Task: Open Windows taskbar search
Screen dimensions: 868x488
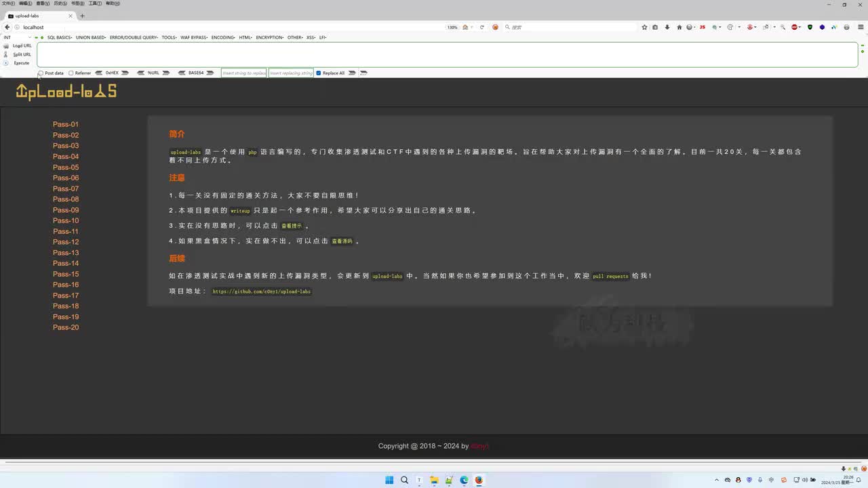Action: point(404,480)
